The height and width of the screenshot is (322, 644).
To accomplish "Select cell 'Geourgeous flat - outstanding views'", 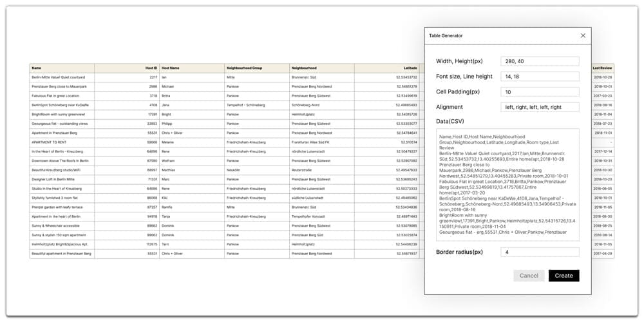I will (x=62, y=124).
